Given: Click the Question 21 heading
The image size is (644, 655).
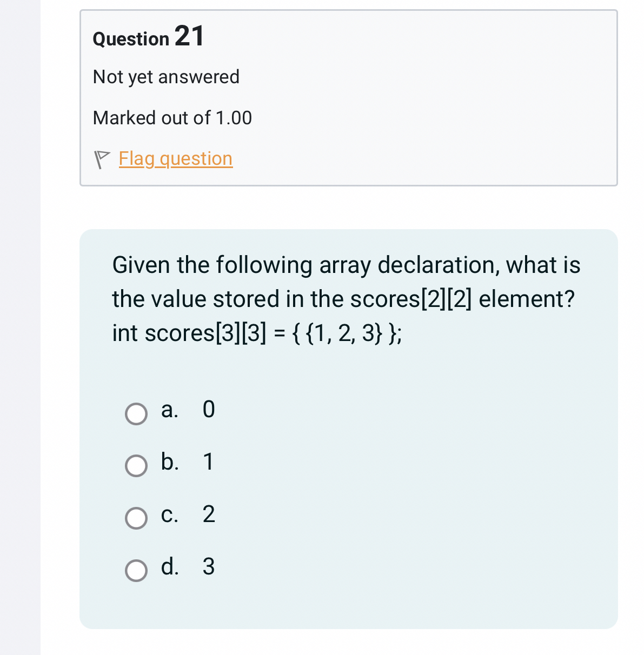Looking at the screenshot, I should pos(148,37).
